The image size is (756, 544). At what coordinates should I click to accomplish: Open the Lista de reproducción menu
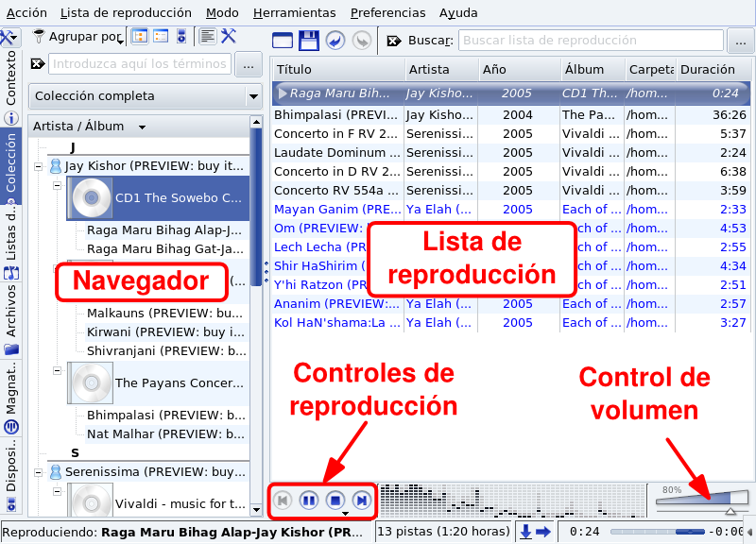click(x=125, y=13)
